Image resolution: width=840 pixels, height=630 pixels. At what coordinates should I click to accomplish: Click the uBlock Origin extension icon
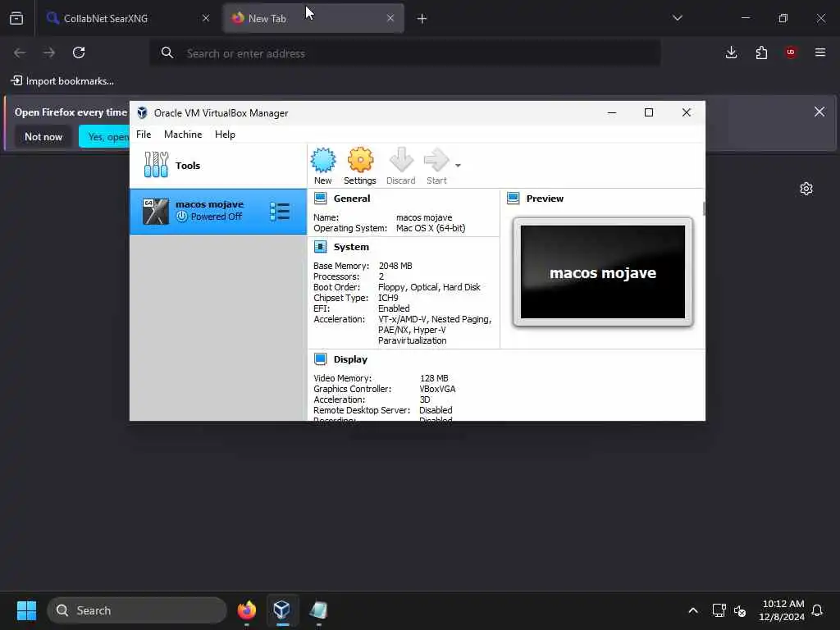point(791,52)
